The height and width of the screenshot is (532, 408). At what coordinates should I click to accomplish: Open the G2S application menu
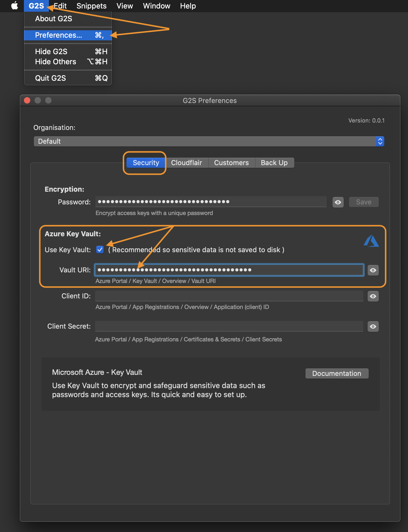[36, 6]
